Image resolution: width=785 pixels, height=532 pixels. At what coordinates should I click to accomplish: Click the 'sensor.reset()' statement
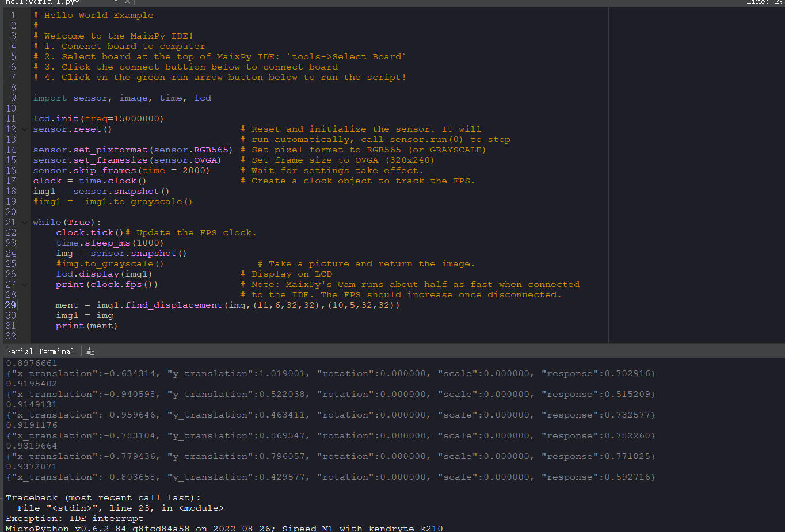(73, 129)
